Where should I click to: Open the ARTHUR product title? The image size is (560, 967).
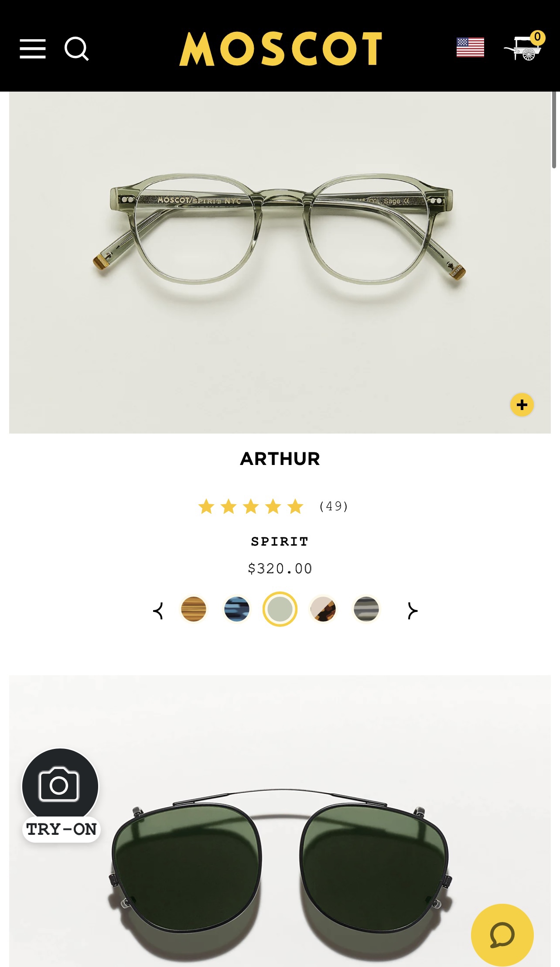pyautogui.click(x=280, y=459)
